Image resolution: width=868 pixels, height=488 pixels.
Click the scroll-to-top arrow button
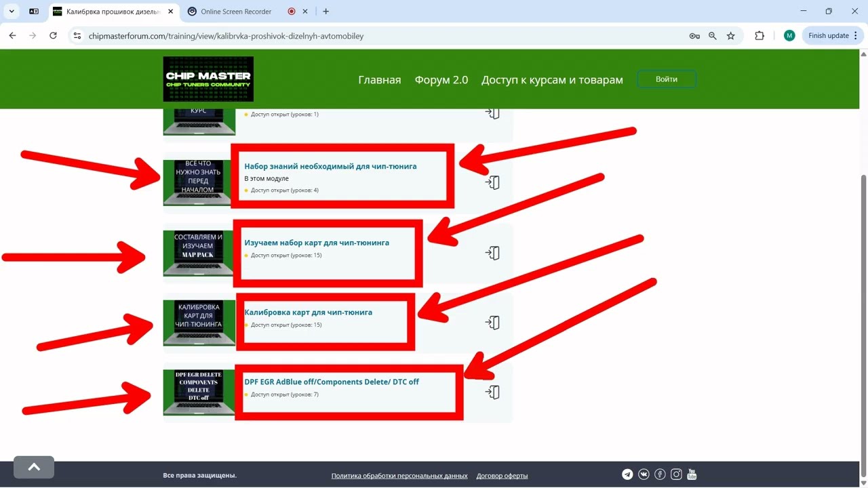click(34, 467)
